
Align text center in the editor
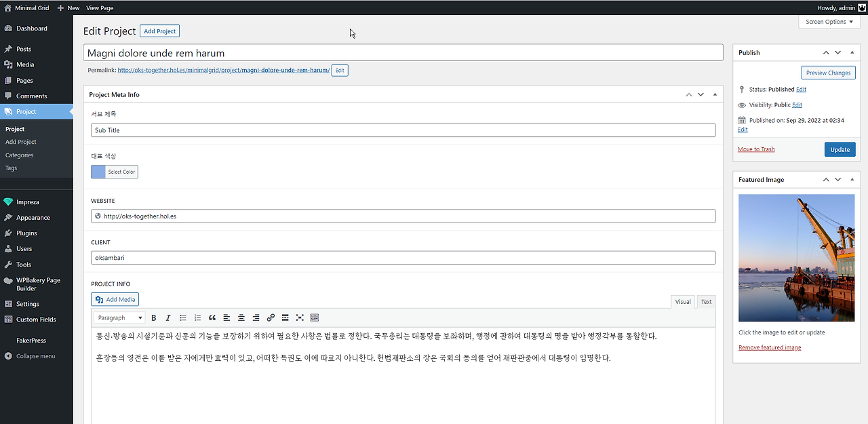241,317
